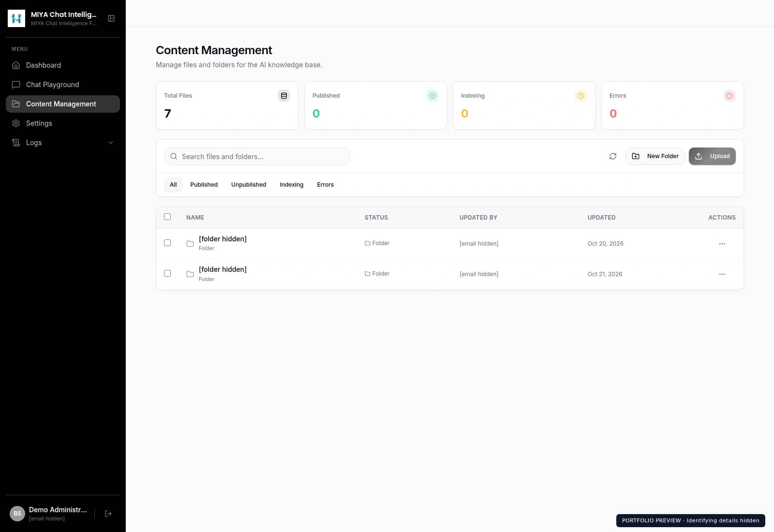Check the Oct 21, 2026 folder row

(167, 273)
